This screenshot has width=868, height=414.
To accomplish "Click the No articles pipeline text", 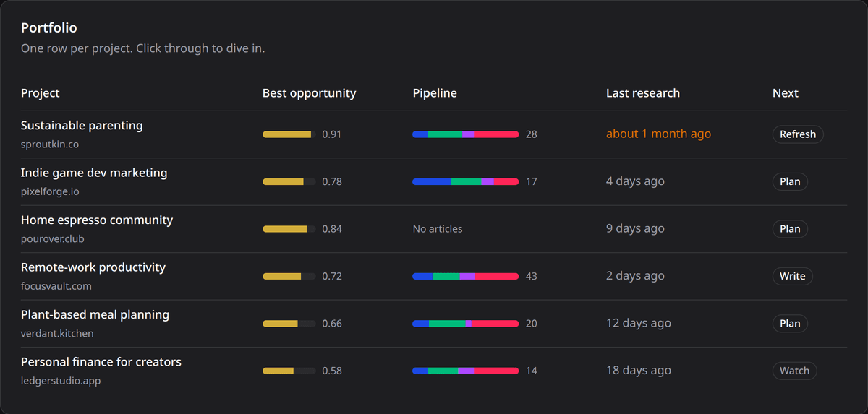I will click(438, 229).
